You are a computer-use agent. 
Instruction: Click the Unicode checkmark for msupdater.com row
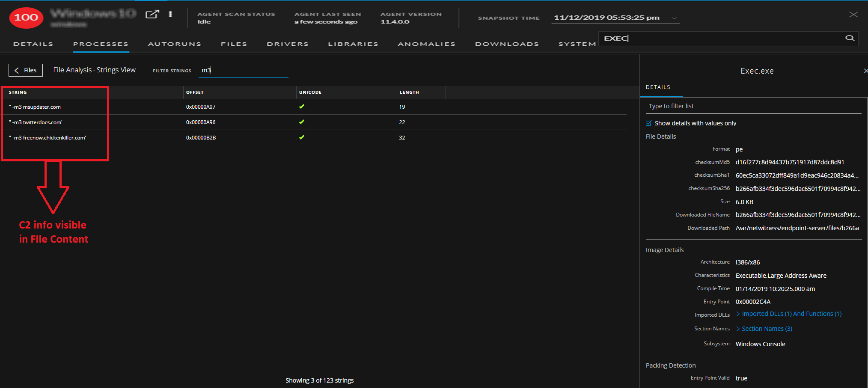tap(302, 107)
